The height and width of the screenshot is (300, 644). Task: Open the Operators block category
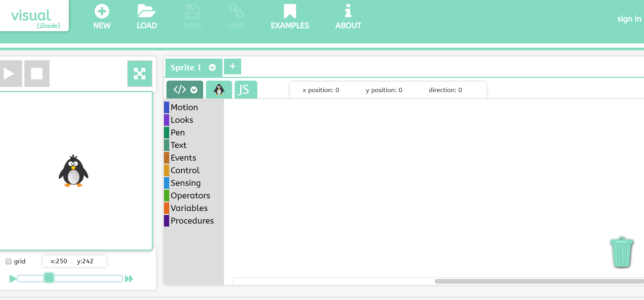(190, 195)
